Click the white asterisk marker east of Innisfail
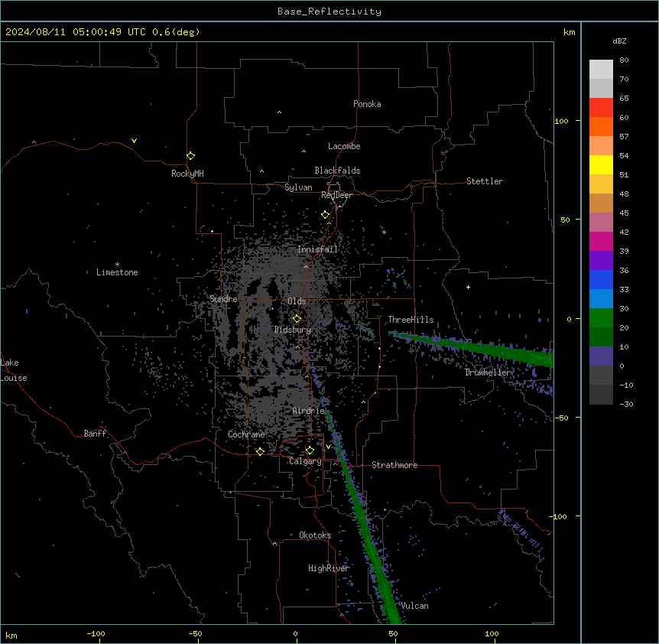659x644 pixels. pos(384,232)
